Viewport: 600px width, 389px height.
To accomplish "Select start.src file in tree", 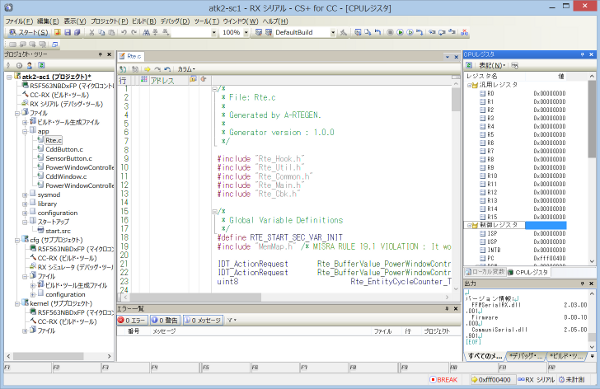I will 58,231.
